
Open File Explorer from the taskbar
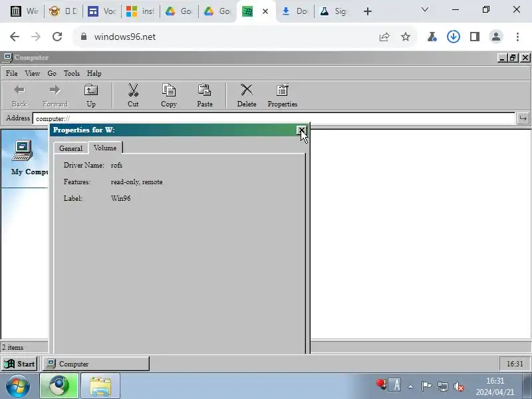[100, 386]
